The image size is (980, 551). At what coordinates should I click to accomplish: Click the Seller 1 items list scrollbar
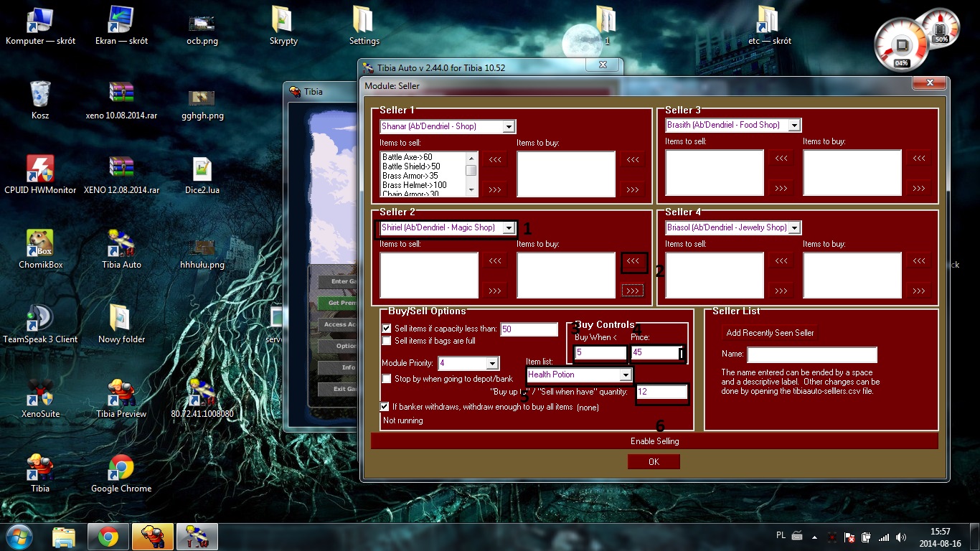(471, 174)
